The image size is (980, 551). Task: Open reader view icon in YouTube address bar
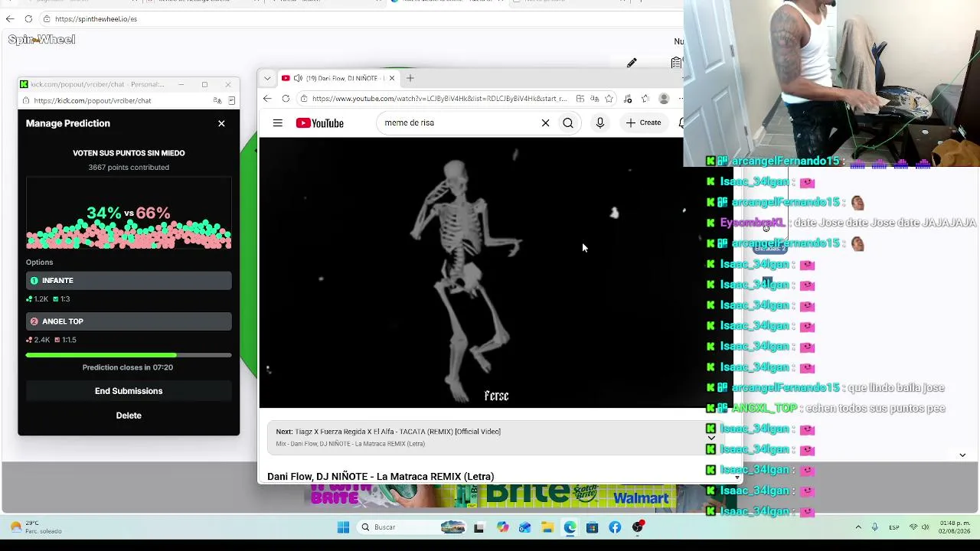[x=580, y=99]
